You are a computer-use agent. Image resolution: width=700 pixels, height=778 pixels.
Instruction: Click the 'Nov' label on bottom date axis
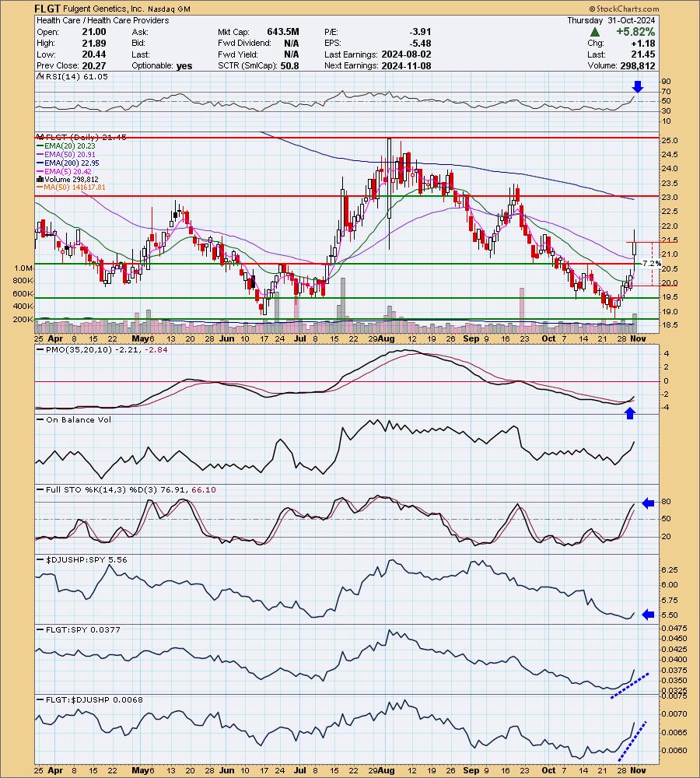pyautogui.click(x=638, y=770)
